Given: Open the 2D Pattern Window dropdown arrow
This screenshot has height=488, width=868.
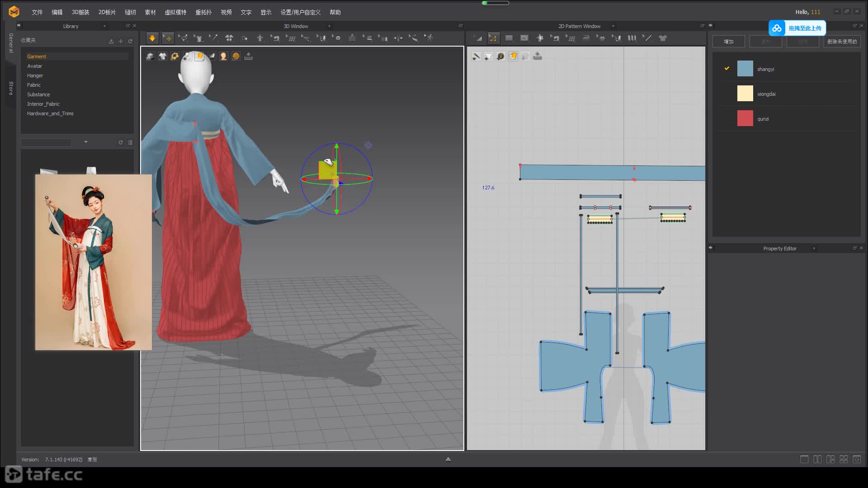Looking at the screenshot, I should click(613, 26).
